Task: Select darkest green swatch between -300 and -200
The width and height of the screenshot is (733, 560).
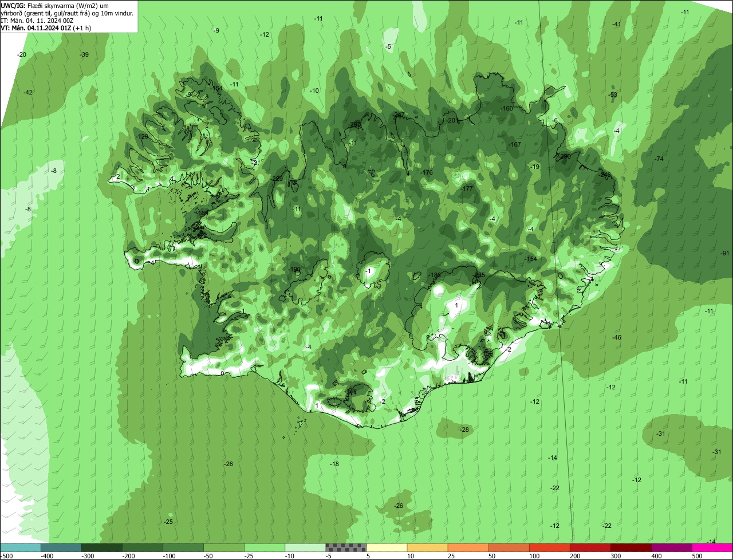Action: [x=102, y=547]
